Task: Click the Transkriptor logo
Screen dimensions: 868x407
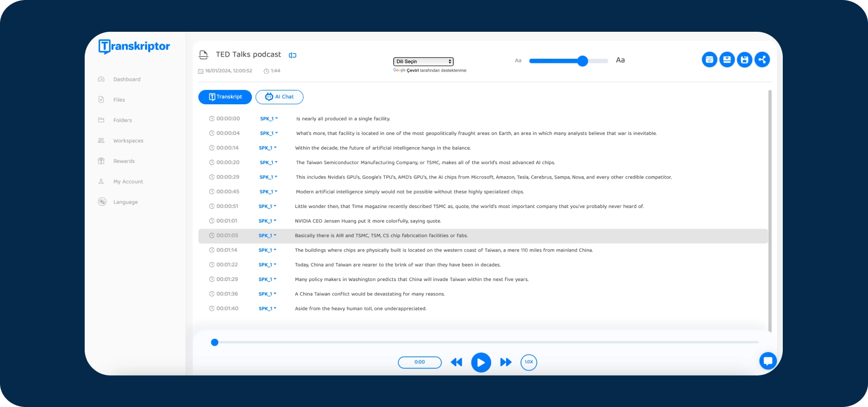Action: (x=134, y=47)
